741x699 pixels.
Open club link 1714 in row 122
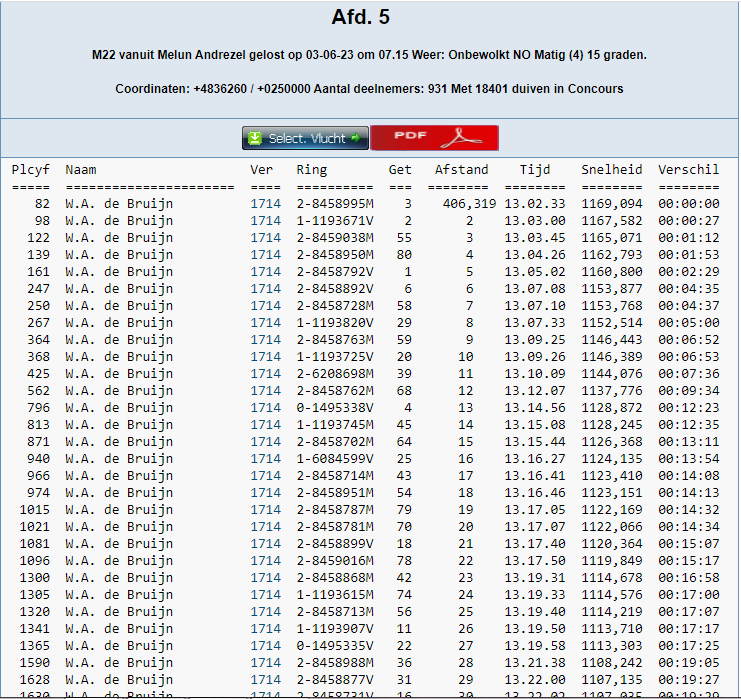click(x=265, y=238)
